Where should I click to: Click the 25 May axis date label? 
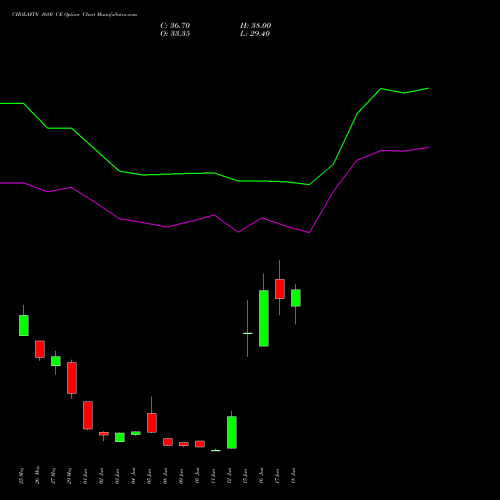(21, 475)
